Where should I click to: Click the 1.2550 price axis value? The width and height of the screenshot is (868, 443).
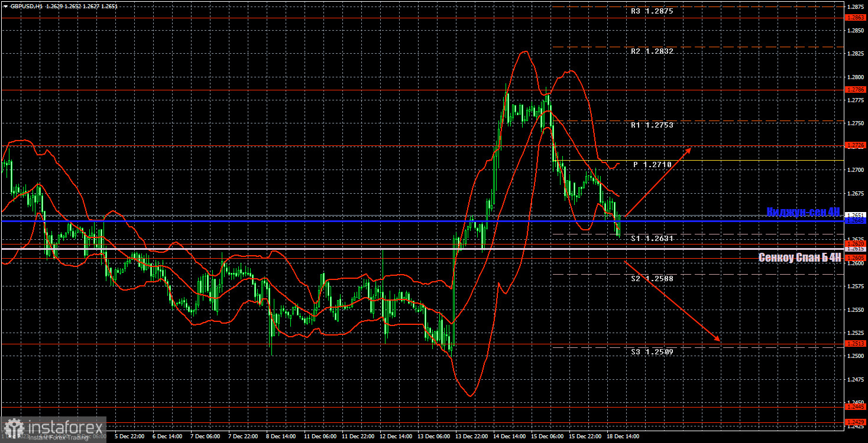[856, 310]
